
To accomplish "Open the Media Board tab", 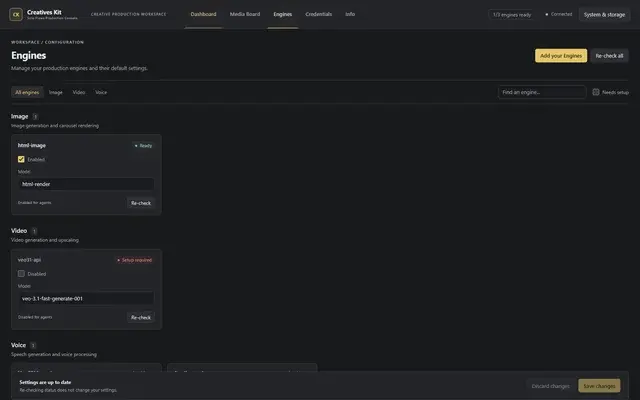I will 245,14.
